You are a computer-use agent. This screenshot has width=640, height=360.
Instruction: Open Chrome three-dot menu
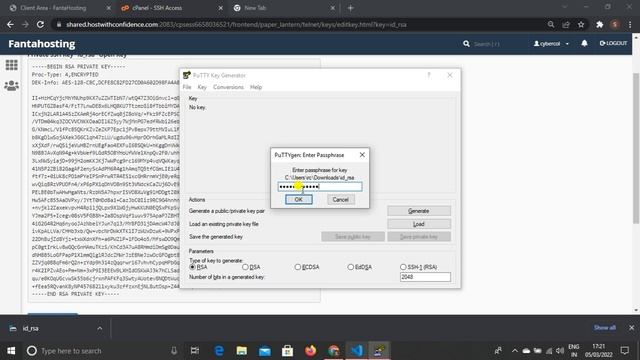point(630,24)
